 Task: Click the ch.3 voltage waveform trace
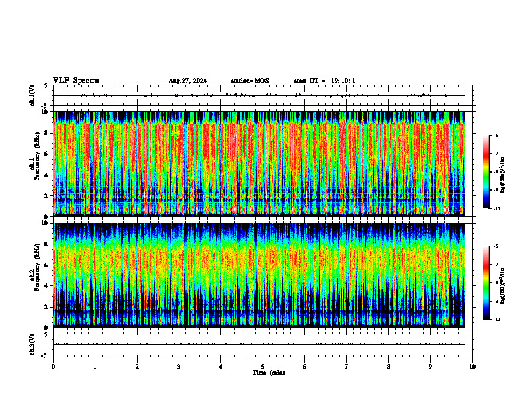click(x=259, y=345)
